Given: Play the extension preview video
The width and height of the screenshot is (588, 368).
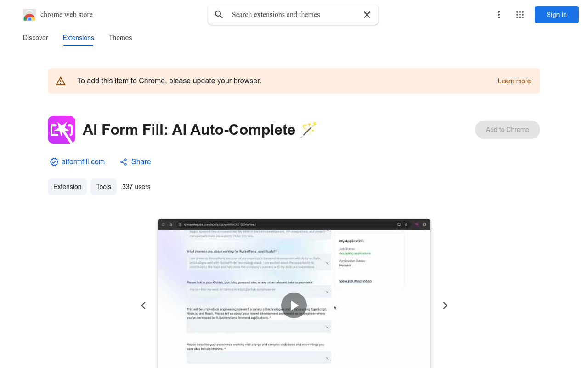Looking at the screenshot, I should tap(294, 305).
